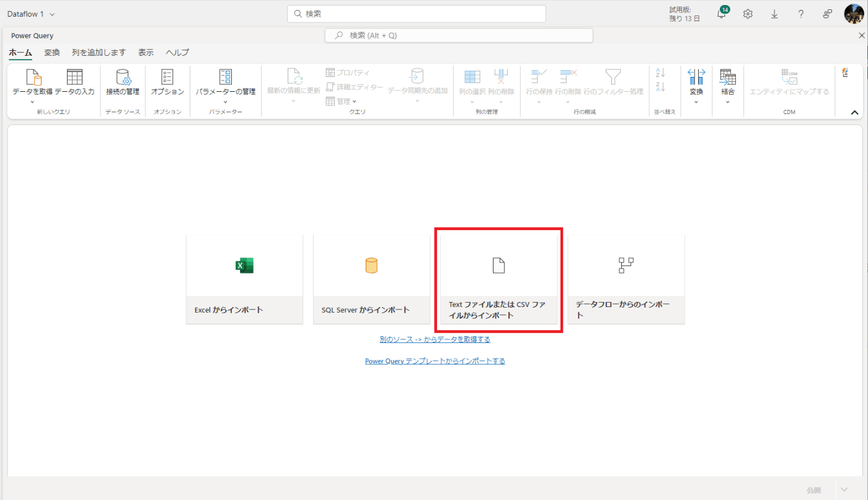Image resolution: width=868 pixels, height=500 pixels.
Task: Switch to the 表示 tab
Action: 146,53
